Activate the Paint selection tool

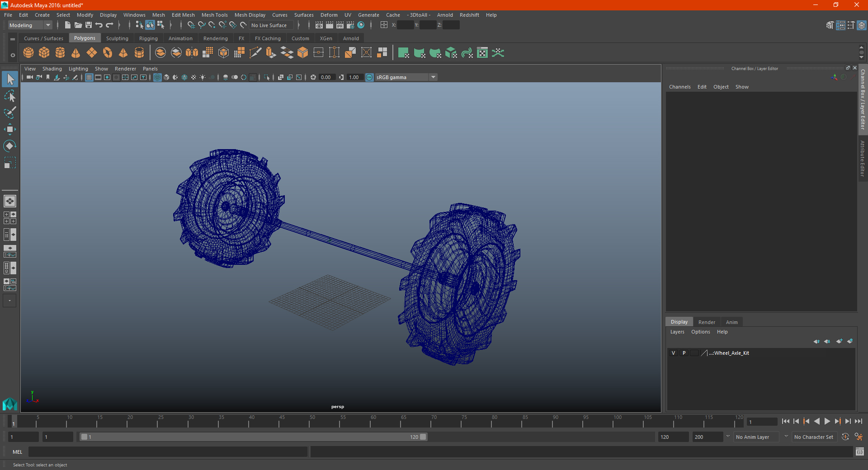[x=10, y=113]
